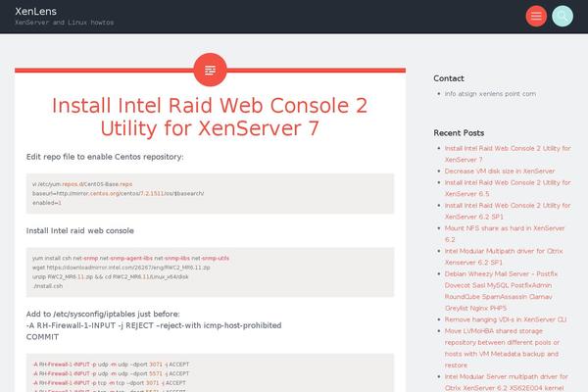Open recent post Raid Web Console XenServer 6.2 SP1

[508, 211]
